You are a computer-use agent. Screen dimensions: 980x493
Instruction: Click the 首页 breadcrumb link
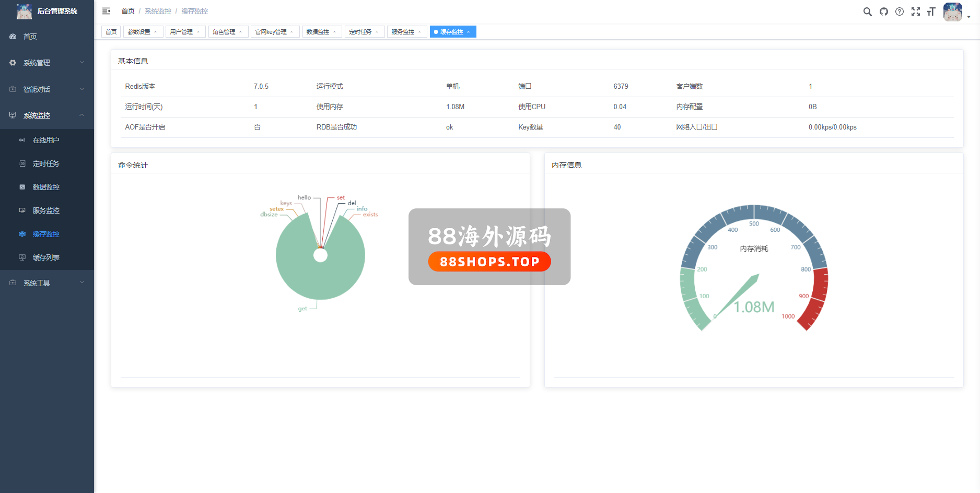tap(128, 11)
